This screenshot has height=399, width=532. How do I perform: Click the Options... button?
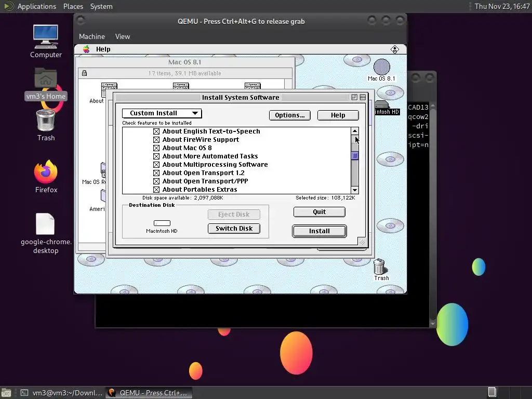tap(290, 115)
